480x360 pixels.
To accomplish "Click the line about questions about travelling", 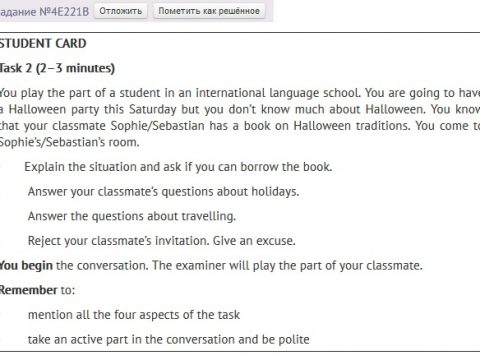I will point(132,216).
